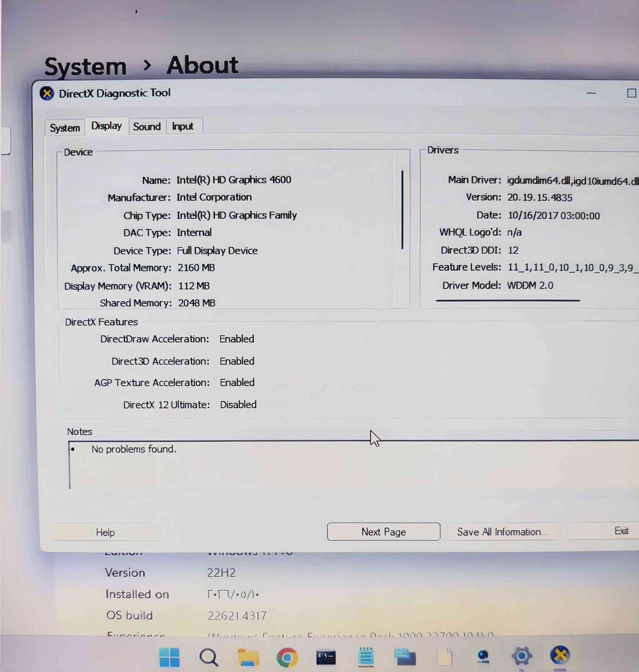
Task: Click the Direct3D DDI value 12
Action: pyautogui.click(x=513, y=250)
